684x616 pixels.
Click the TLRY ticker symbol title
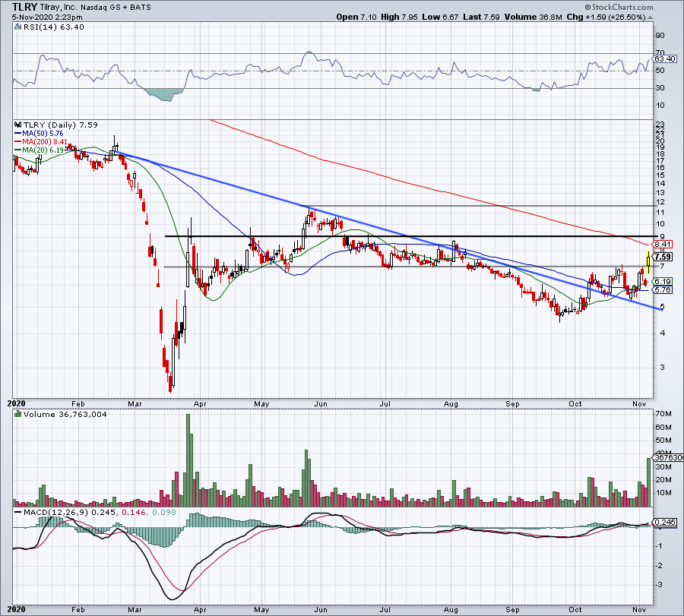(x=24, y=7)
